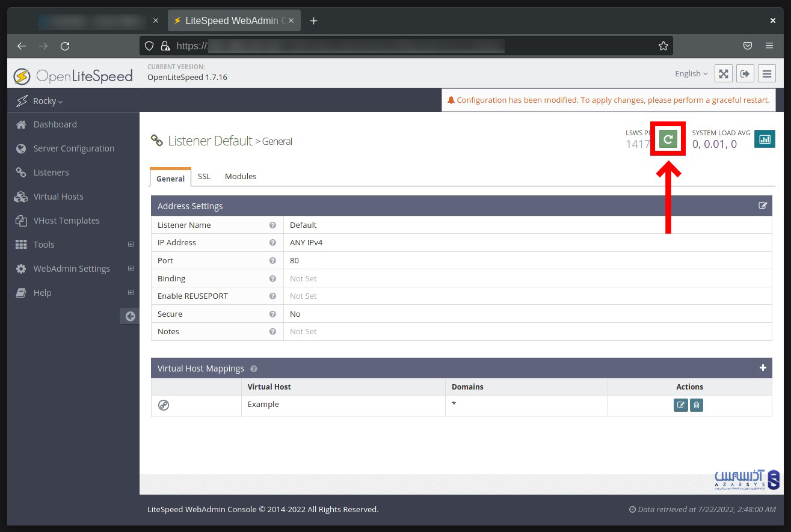Click the link icon in Example row
The image size is (791, 532).
click(x=164, y=405)
